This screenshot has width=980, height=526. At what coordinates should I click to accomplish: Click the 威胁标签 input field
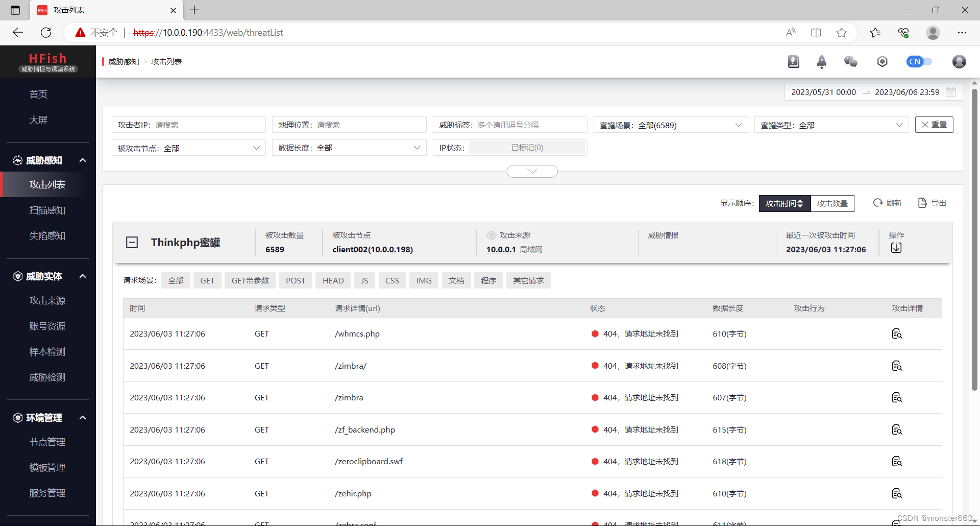point(510,125)
